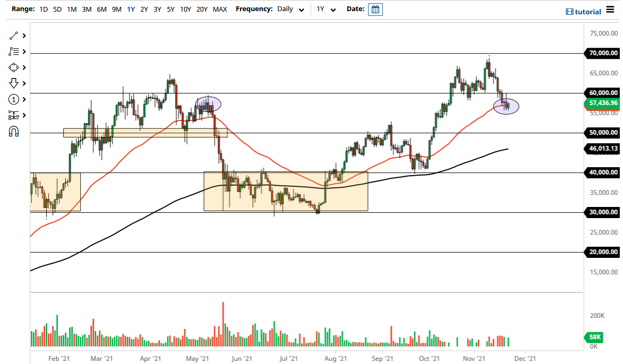Select the numbered callout tool
The image size is (623, 364).
(14, 99)
